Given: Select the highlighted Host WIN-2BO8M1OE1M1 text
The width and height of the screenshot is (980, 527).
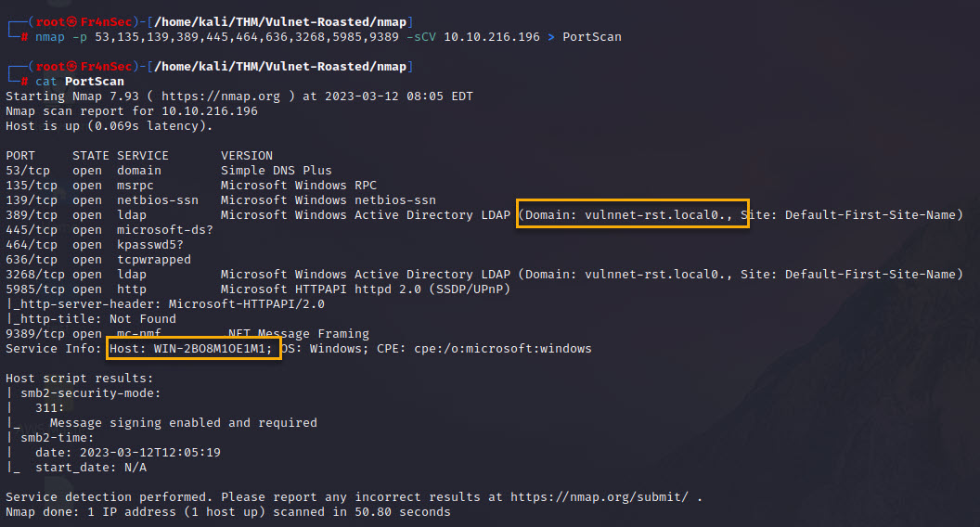Looking at the screenshot, I should tap(193, 349).
